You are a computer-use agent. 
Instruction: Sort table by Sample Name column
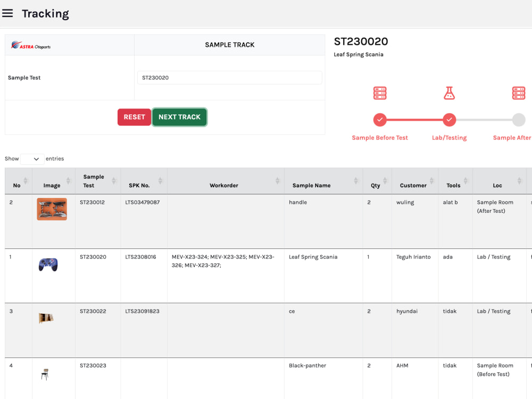coord(355,181)
